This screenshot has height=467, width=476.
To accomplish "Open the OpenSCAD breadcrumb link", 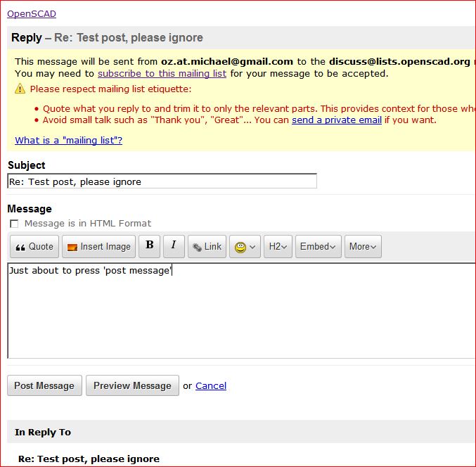I will coord(32,13).
